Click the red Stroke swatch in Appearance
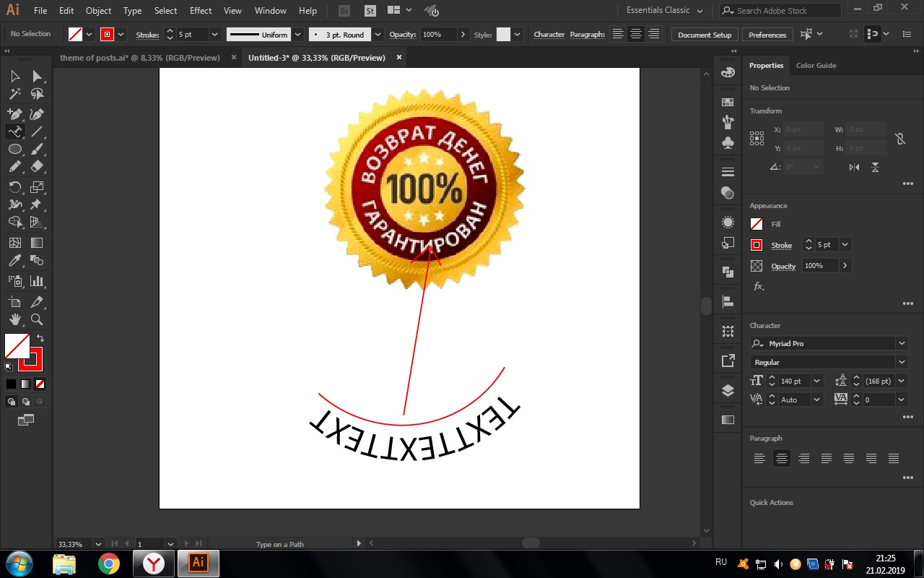 [757, 245]
